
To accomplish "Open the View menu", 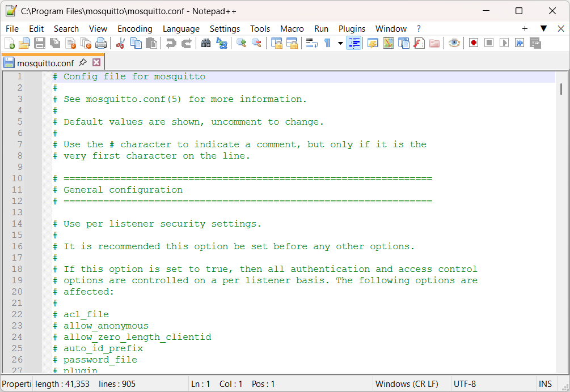I will pos(98,29).
